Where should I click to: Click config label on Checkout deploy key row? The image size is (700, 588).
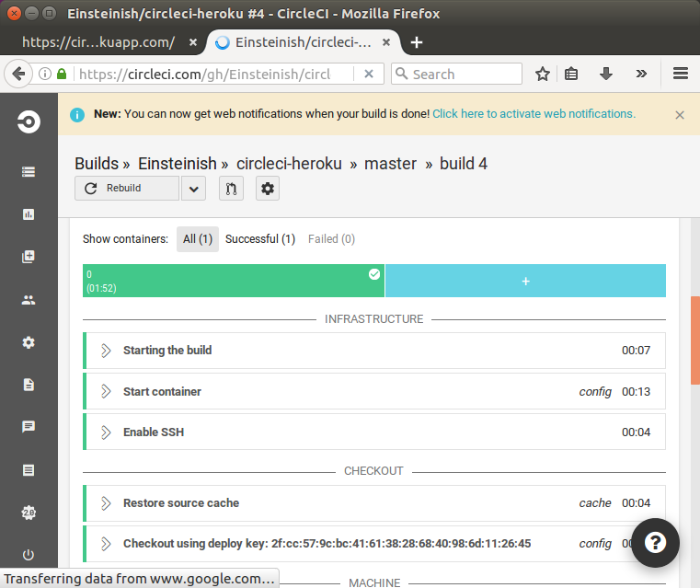pos(595,544)
